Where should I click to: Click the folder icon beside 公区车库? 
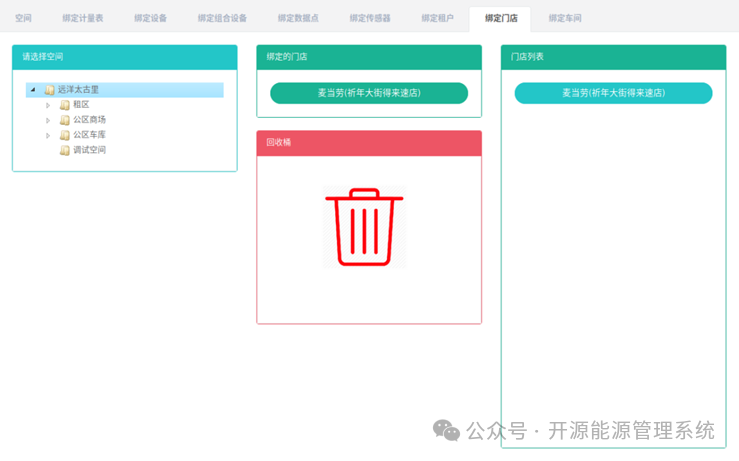click(65, 135)
